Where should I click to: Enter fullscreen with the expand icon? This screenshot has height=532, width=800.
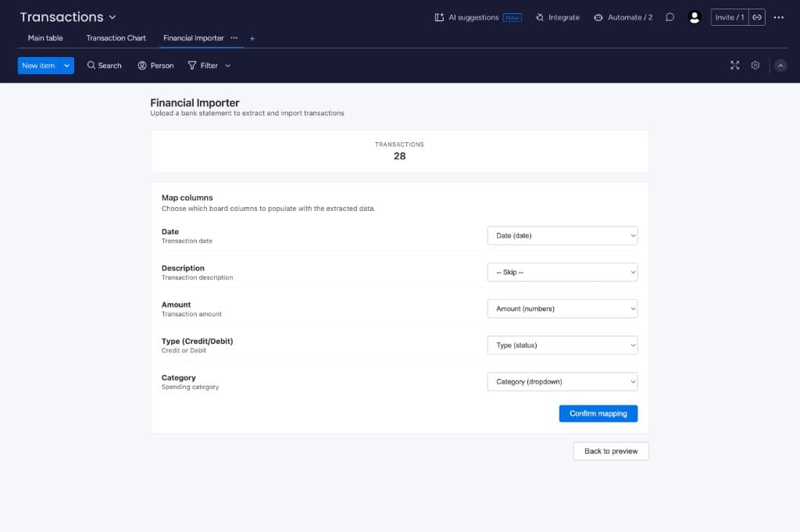[x=734, y=66]
